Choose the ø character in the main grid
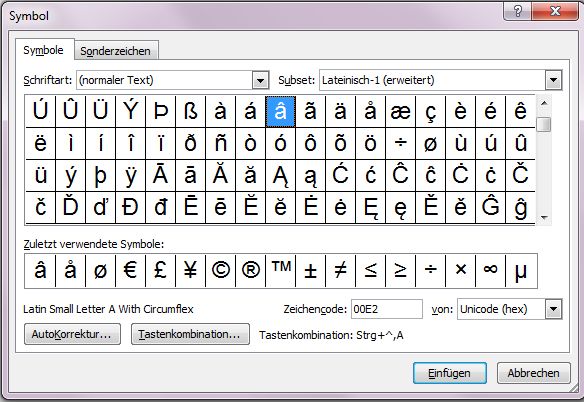 tap(431, 143)
